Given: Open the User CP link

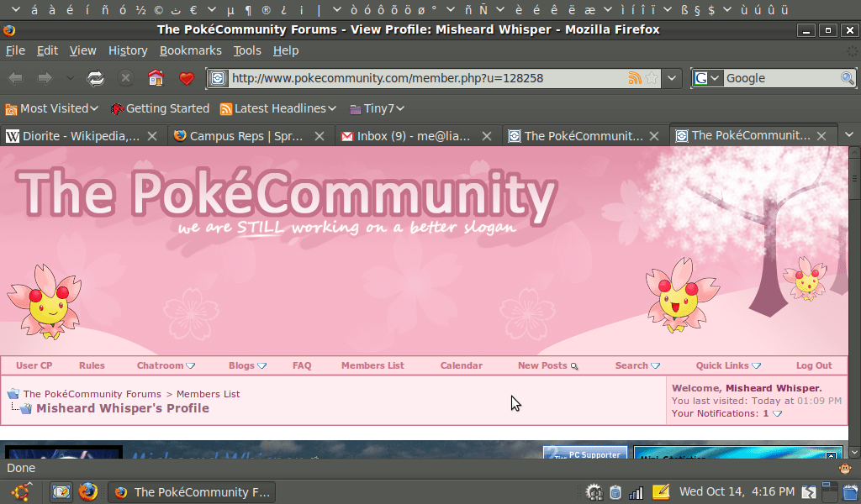Looking at the screenshot, I should coord(34,365).
